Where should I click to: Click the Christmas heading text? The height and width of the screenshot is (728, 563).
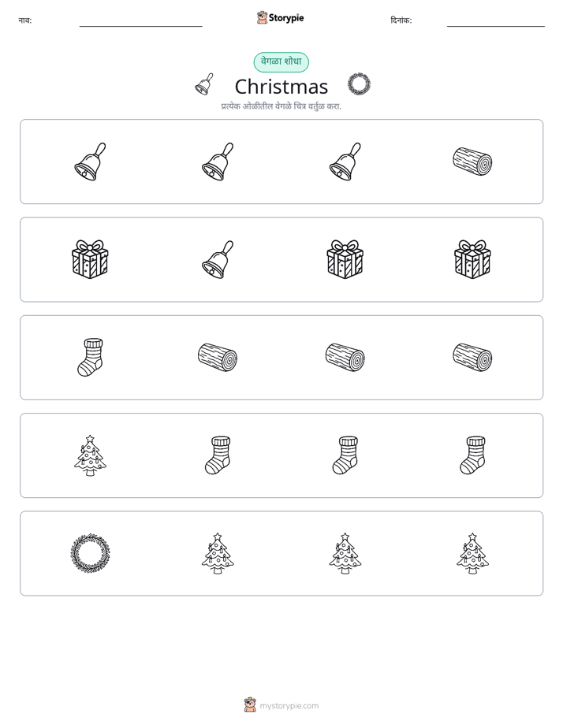pyautogui.click(x=281, y=87)
